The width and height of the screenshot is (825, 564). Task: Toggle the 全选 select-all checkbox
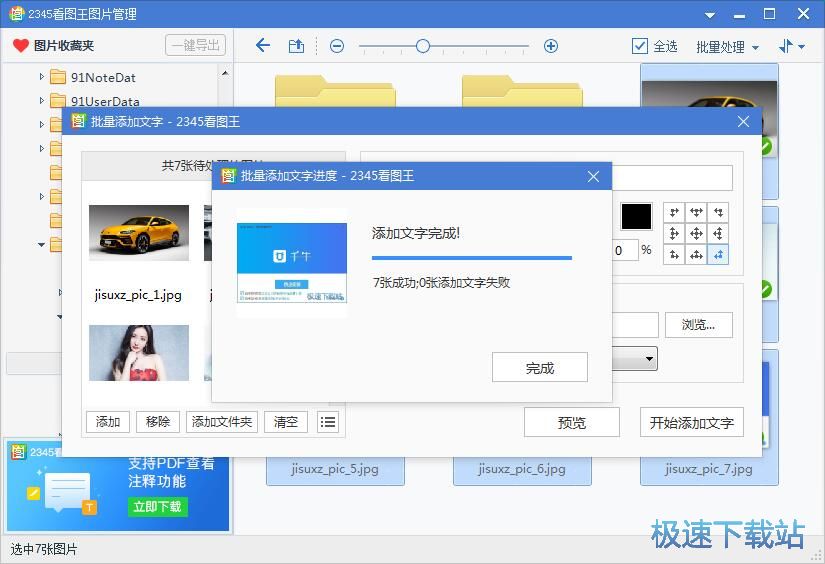point(639,46)
